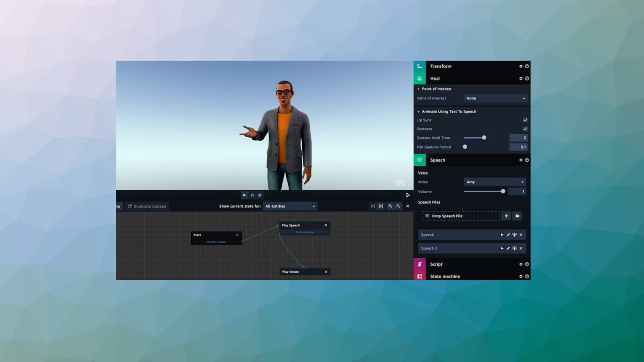Click the add speech file plus button
Viewport: 644px width, 362px height.
coord(506,216)
